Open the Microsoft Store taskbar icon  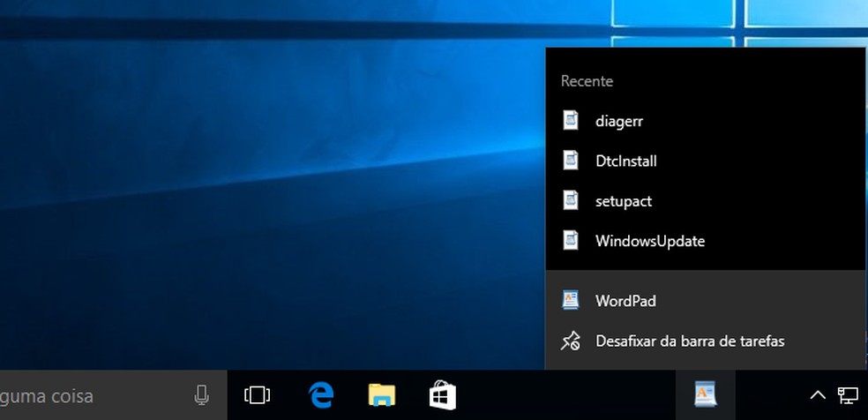442,395
